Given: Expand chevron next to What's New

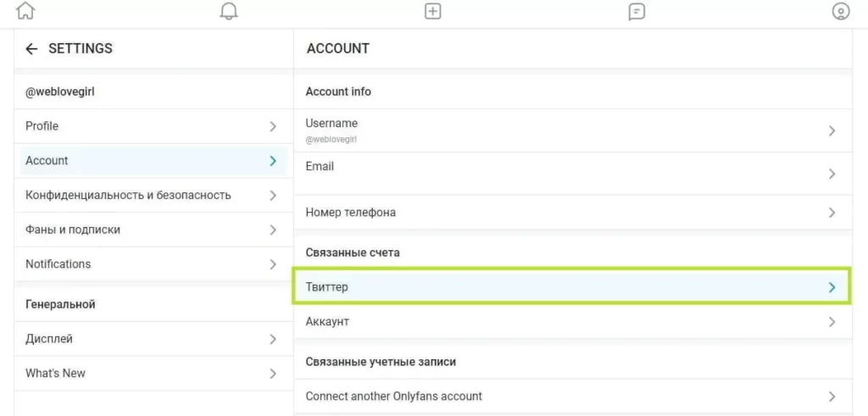Looking at the screenshot, I should click(273, 374).
